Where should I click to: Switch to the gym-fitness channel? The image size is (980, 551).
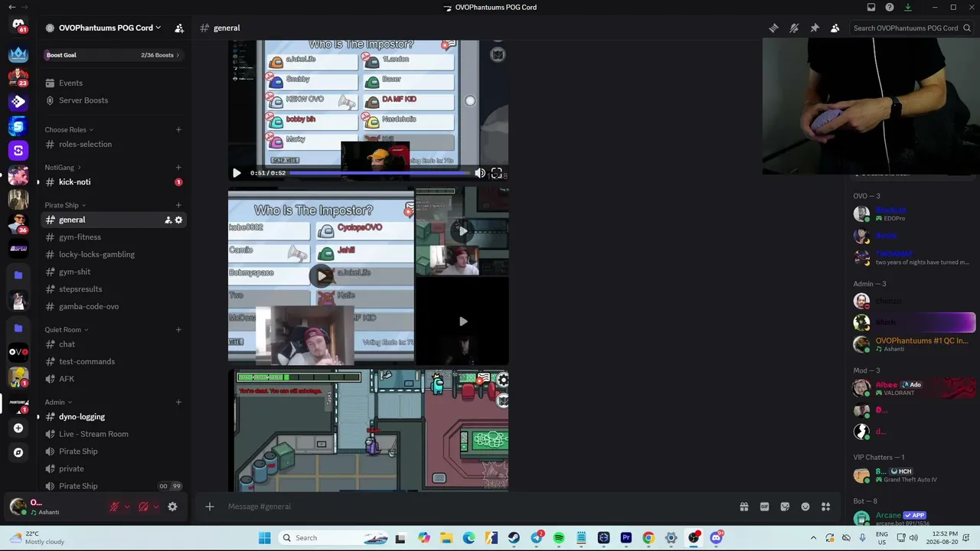click(113, 237)
